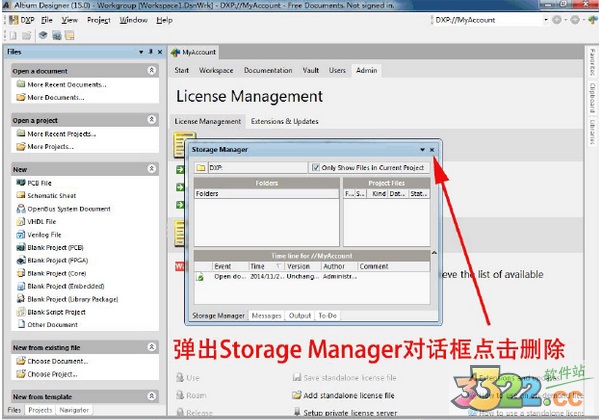Open the VHDL File icon entry
599x420 pixels.
[21, 221]
